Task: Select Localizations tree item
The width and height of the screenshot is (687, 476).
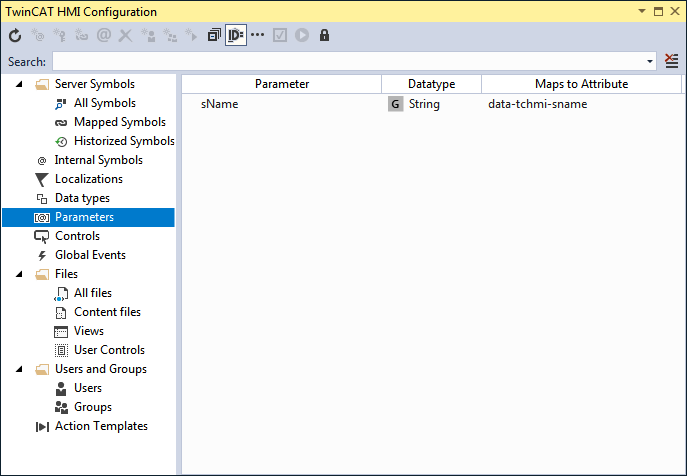Action: pos(89,179)
